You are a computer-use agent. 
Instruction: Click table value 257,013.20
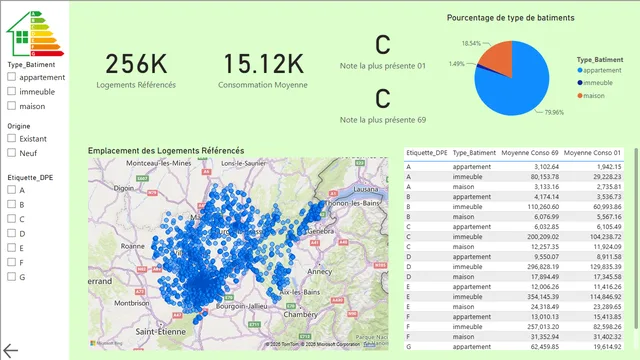tap(543, 327)
